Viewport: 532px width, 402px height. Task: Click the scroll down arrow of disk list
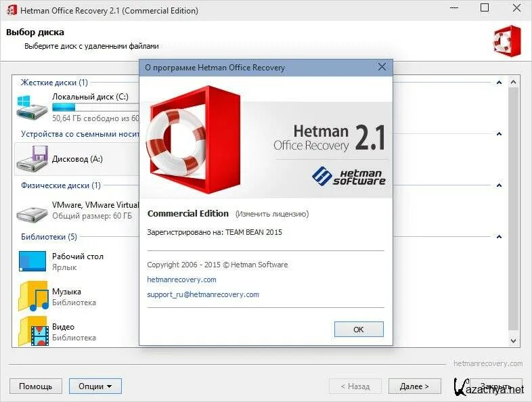tap(513, 340)
